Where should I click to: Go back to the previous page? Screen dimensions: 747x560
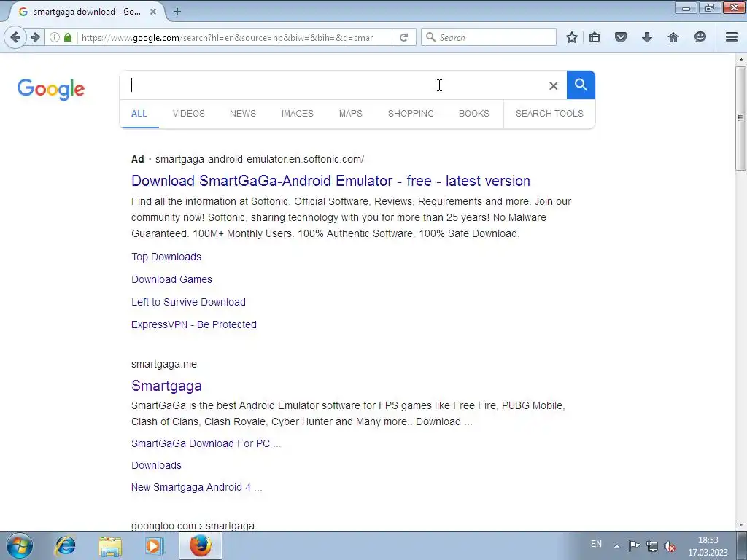[x=15, y=37]
